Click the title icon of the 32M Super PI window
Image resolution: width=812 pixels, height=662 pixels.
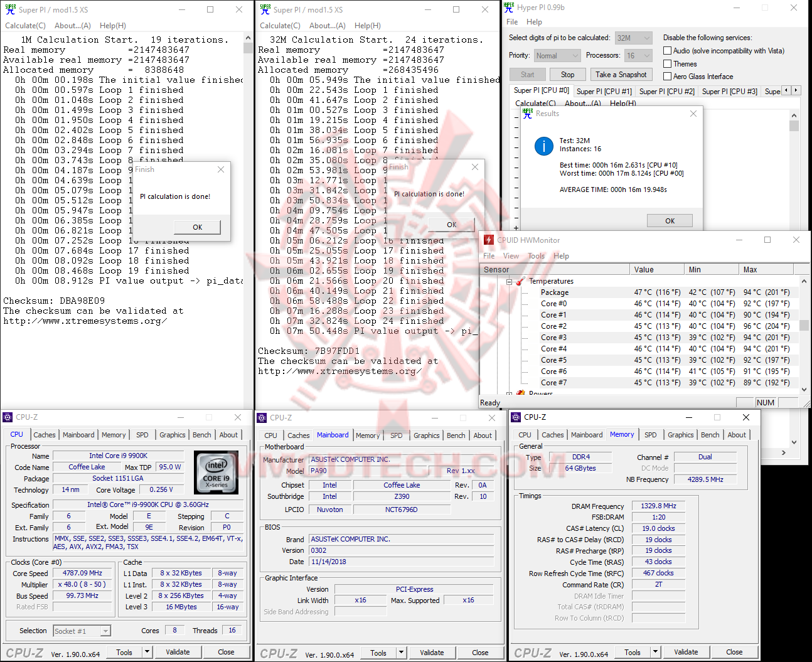(x=265, y=9)
